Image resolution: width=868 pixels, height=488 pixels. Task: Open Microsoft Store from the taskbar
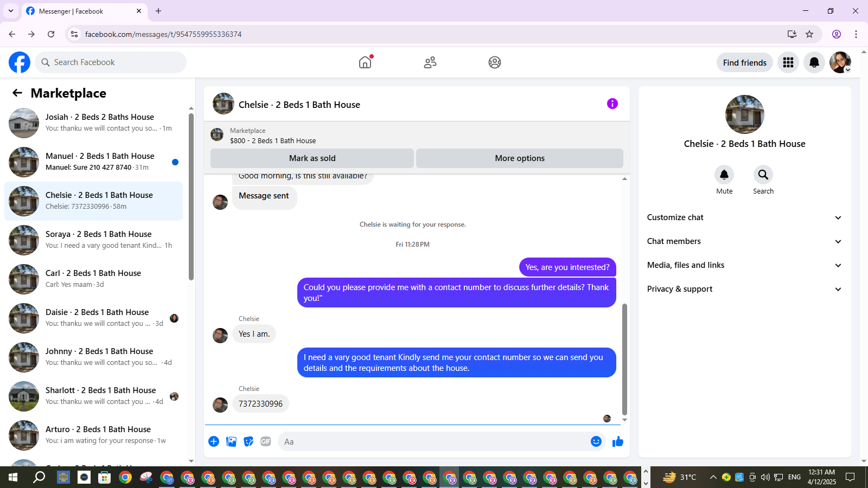104,477
